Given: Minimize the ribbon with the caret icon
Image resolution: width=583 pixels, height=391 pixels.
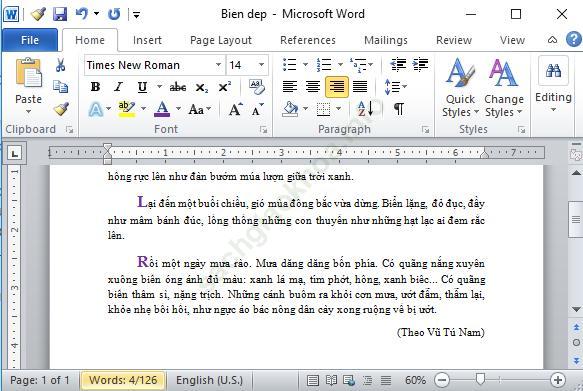Looking at the screenshot, I should 553,39.
